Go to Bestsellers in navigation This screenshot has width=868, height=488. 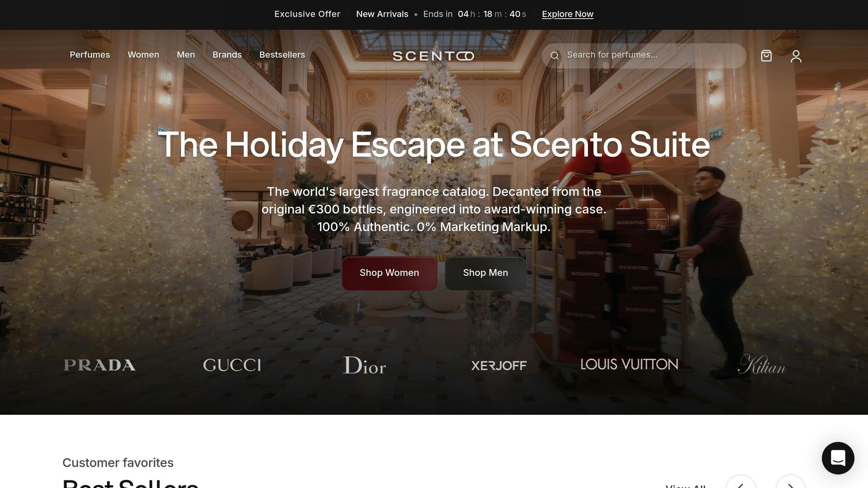(282, 55)
